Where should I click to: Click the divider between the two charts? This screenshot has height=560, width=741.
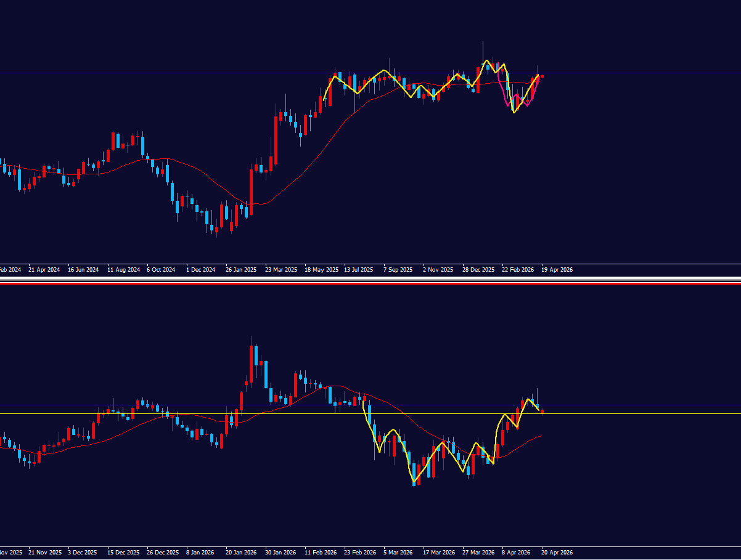[x=370, y=281]
